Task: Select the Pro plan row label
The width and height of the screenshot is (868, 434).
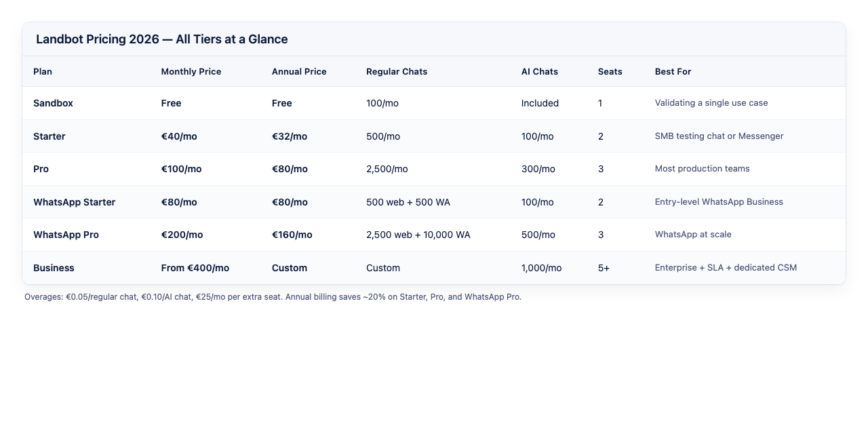Action: (41, 169)
